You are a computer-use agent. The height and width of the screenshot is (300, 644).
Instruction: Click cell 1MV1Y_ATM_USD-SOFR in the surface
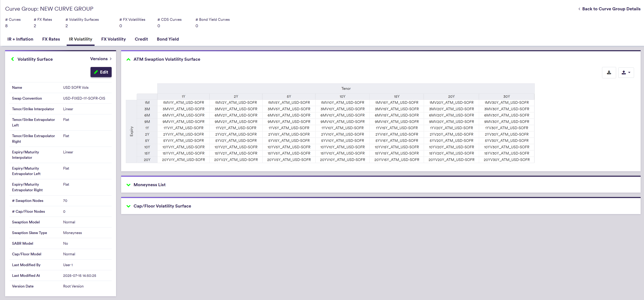(x=183, y=102)
